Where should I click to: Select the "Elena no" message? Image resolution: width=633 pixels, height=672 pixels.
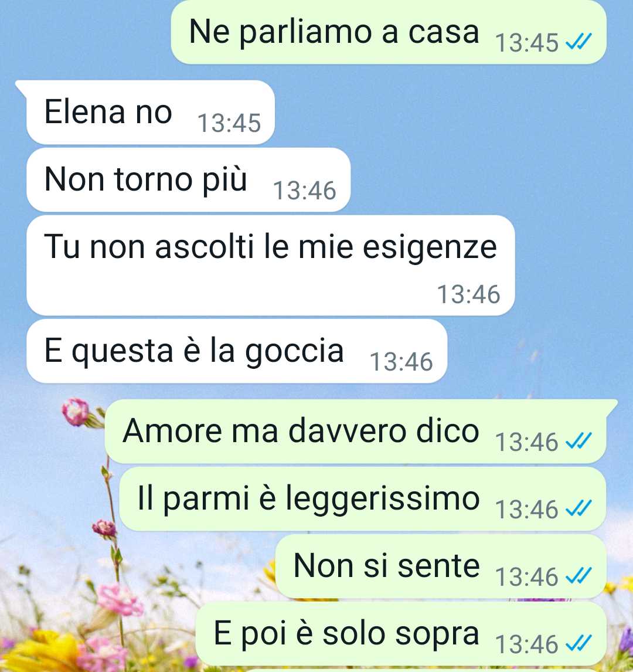(150, 112)
